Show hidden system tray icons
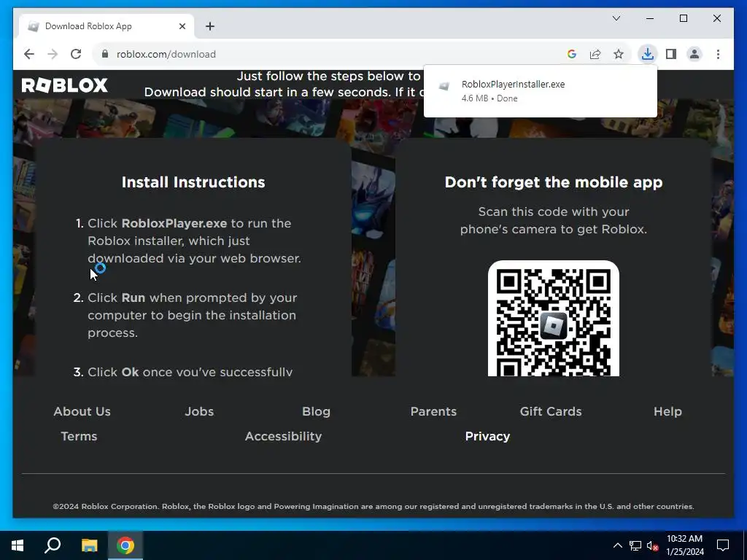The height and width of the screenshot is (560, 747). 617,545
